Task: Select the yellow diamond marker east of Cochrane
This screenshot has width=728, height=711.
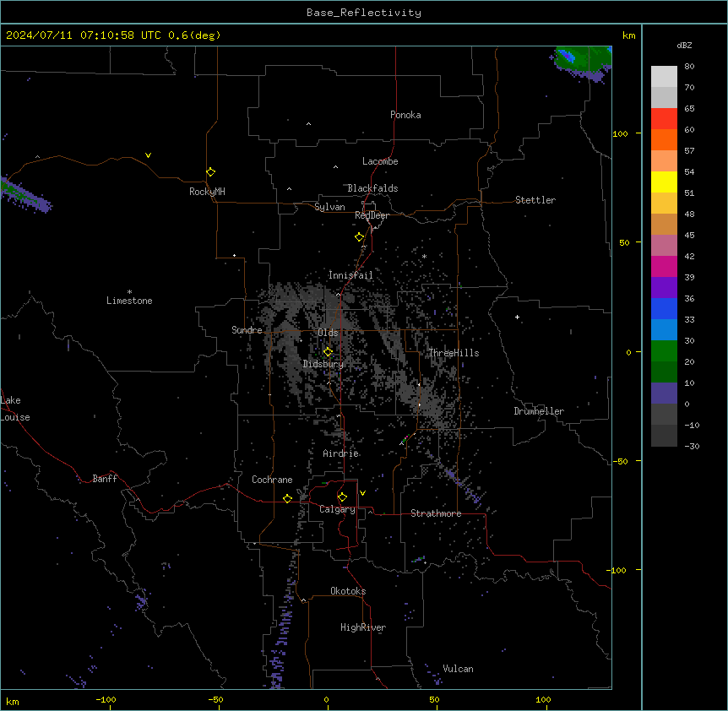Action: 287,498
